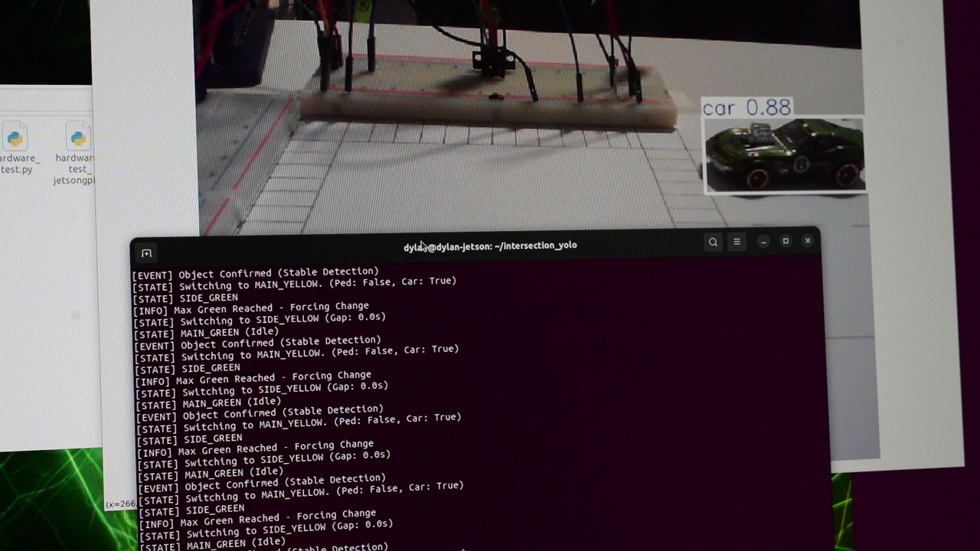Click the 'car 0.88' detection label
The image size is (980, 551).
746,108
